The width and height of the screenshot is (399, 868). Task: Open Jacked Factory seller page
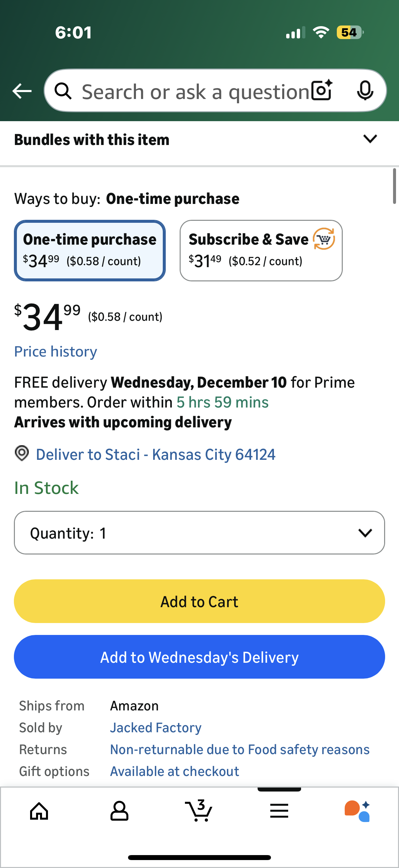[x=155, y=728]
